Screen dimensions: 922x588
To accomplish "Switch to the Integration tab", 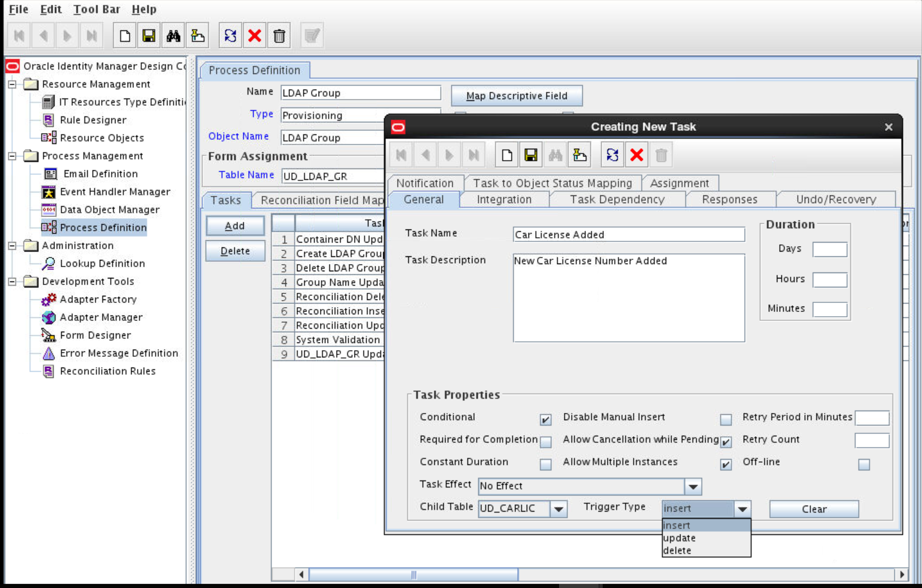I will pyautogui.click(x=504, y=200).
